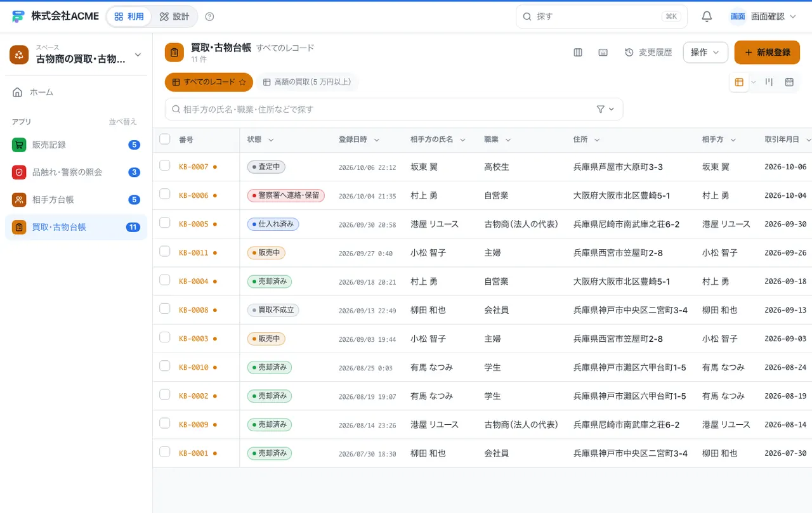Check the row KB-0001 checkbox
This screenshot has width=812, height=513.
coord(165,451)
